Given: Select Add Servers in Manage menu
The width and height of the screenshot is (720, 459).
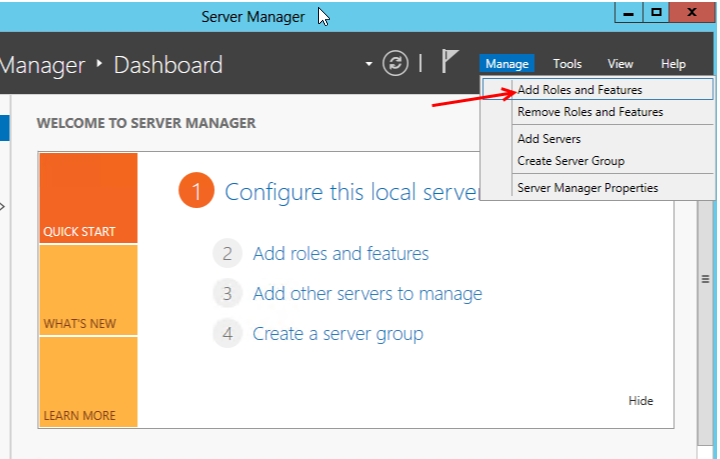Looking at the screenshot, I should (x=598, y=139).
